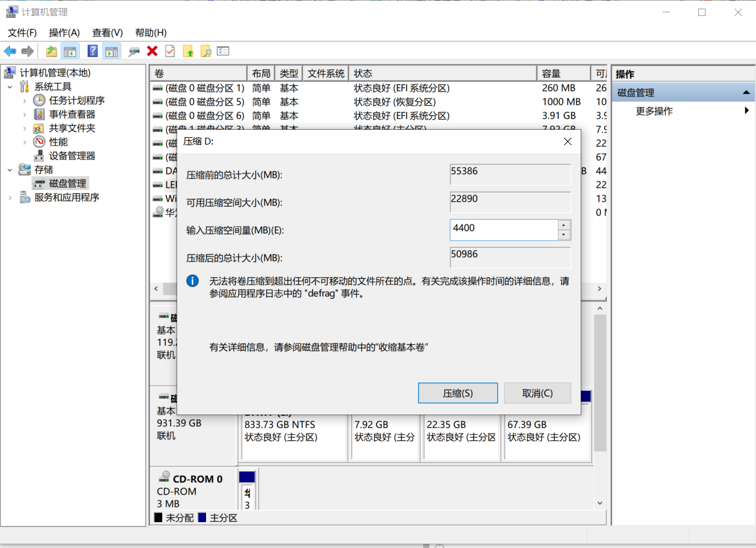
Task: Click the properties checkmark document icon
Action: (x=170, y=51)
